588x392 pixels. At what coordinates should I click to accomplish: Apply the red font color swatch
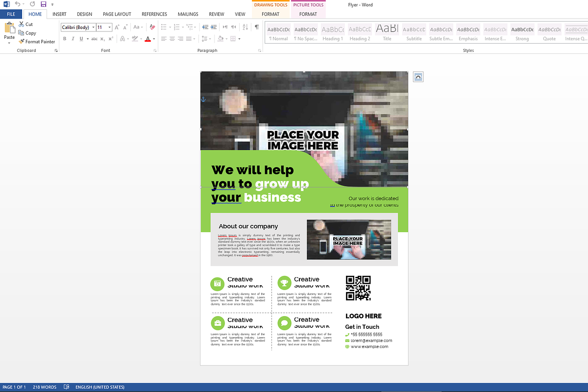(147, 39)
